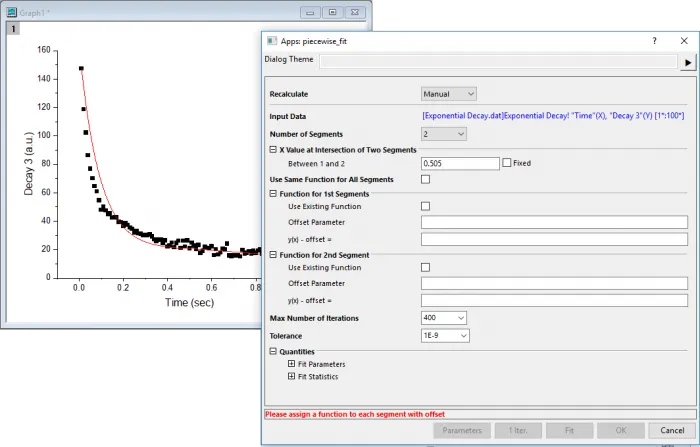This screenshot has height=447, width=700.
Task: Click the OK button
Action: [x=621, y=430]
